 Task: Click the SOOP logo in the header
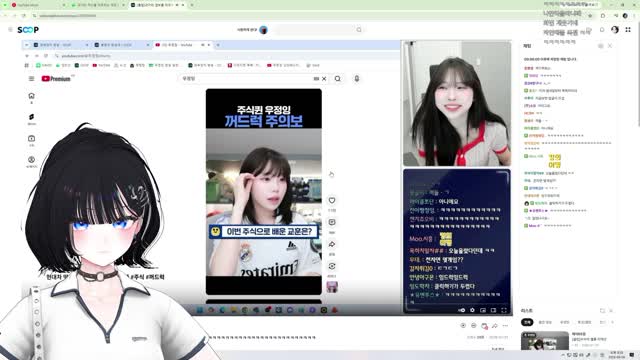[x=28, y=30]
